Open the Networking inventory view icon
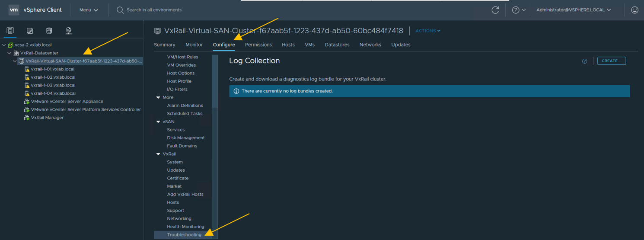Viewport: 644px width, 240px height. coord(69,31)
